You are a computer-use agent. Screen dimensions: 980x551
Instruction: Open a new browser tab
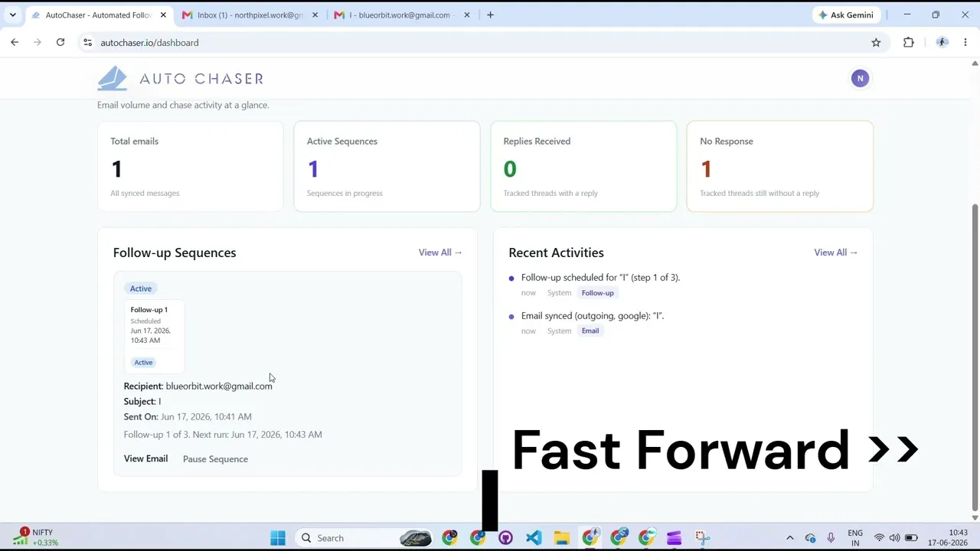pos(490,15)
